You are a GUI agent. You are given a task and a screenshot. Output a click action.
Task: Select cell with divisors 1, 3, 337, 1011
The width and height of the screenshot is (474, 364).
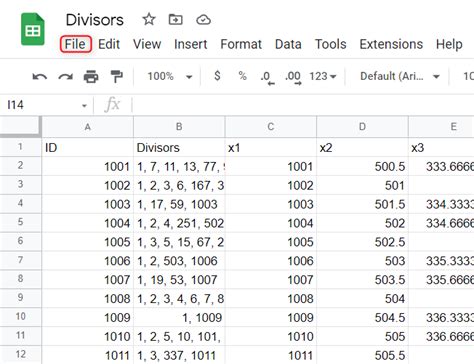click(x=179, y=355)
